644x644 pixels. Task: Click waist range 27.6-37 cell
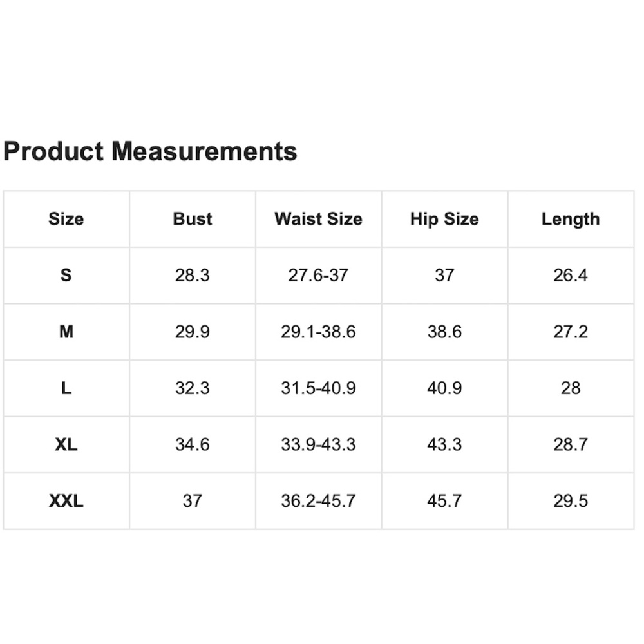(318, 275)
